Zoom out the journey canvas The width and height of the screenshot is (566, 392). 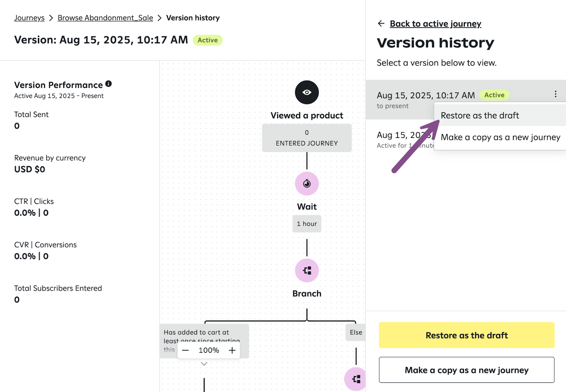pyautogui.click(x=185, y=350)
